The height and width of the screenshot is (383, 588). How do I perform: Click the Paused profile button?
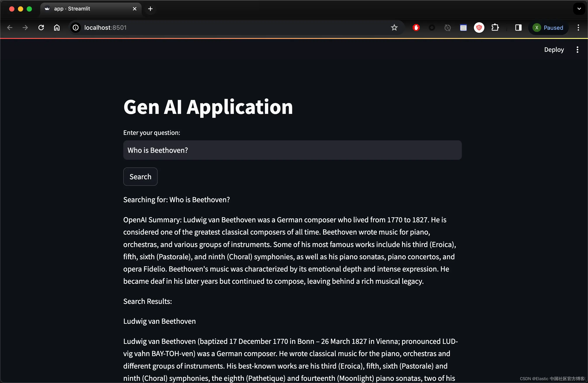coord(548,27)
